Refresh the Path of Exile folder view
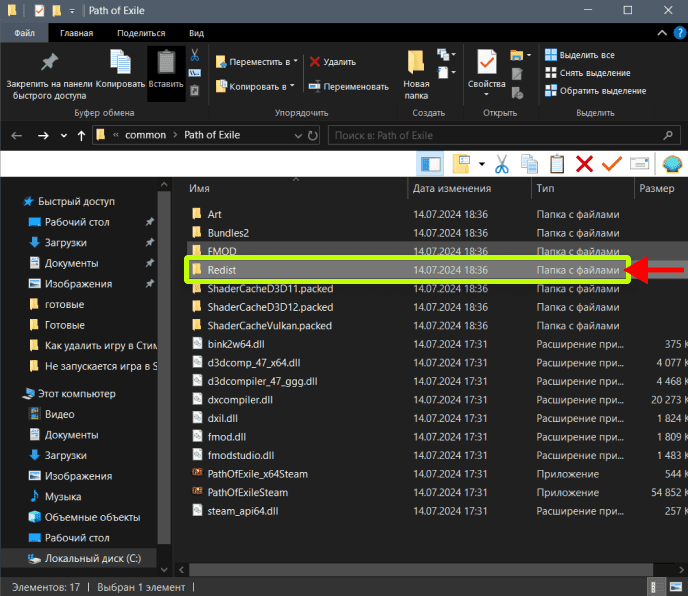688x596 pixels. [312, 135]
